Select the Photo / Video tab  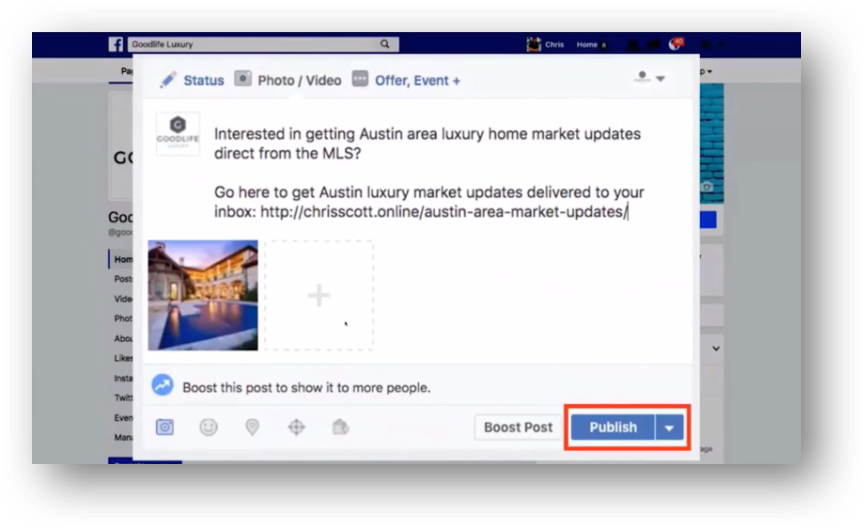click(299, 81)
